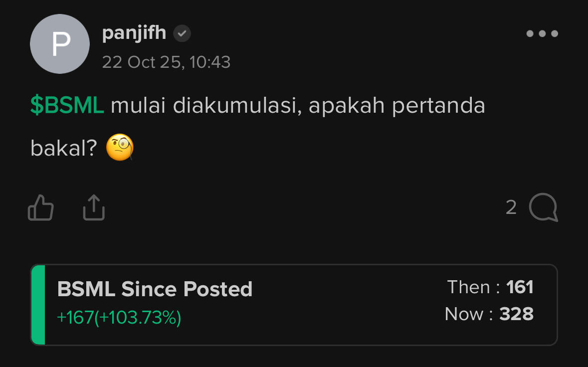Open comments via the speech bubble icon
Screen dimensions: 588x367
(x=544, y=207)
